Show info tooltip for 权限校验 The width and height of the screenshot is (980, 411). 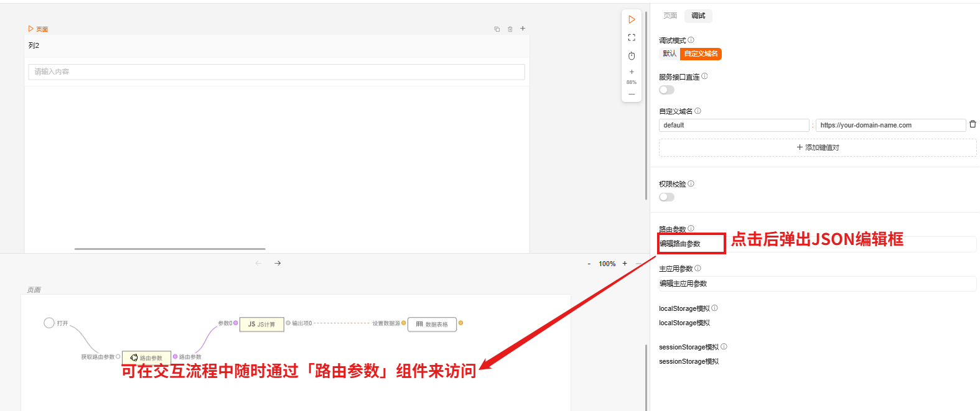[x=691, y=183]
